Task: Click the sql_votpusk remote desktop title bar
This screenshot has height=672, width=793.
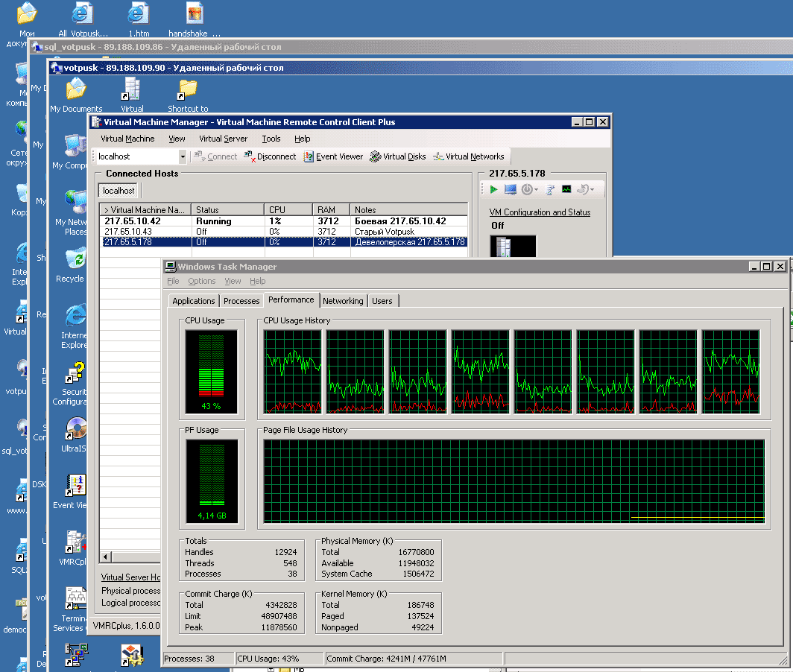Action: tap(411, 47)
